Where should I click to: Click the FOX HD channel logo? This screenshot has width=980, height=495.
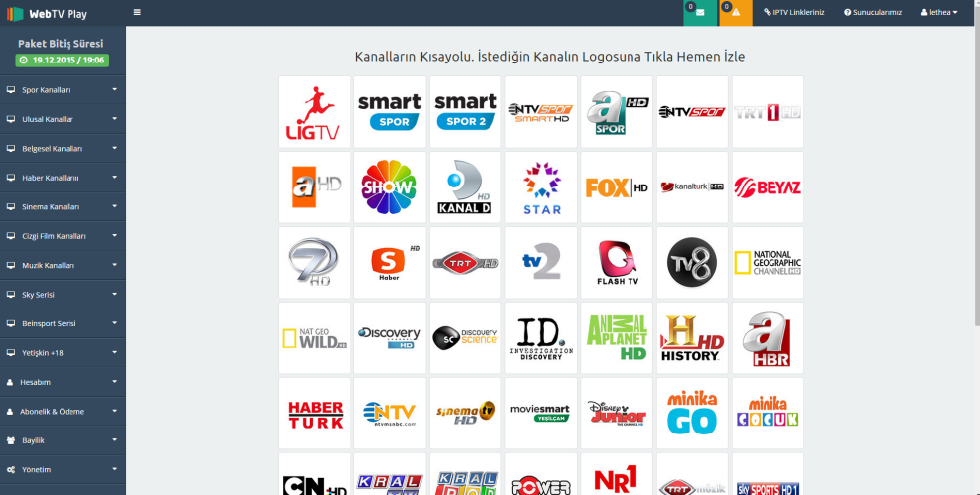(617, 187)
